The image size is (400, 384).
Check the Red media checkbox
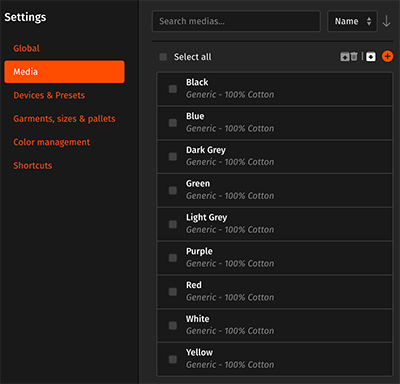click(173, 292)
